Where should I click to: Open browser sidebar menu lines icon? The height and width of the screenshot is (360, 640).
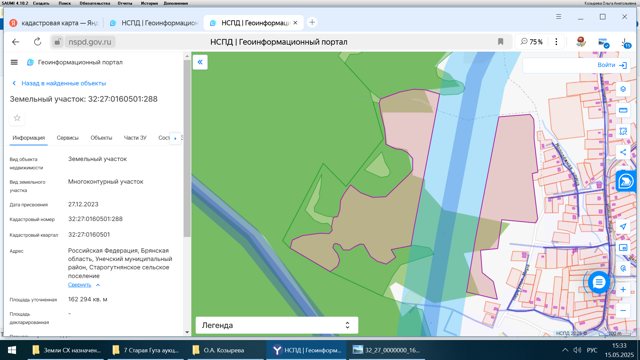point(558,17)
